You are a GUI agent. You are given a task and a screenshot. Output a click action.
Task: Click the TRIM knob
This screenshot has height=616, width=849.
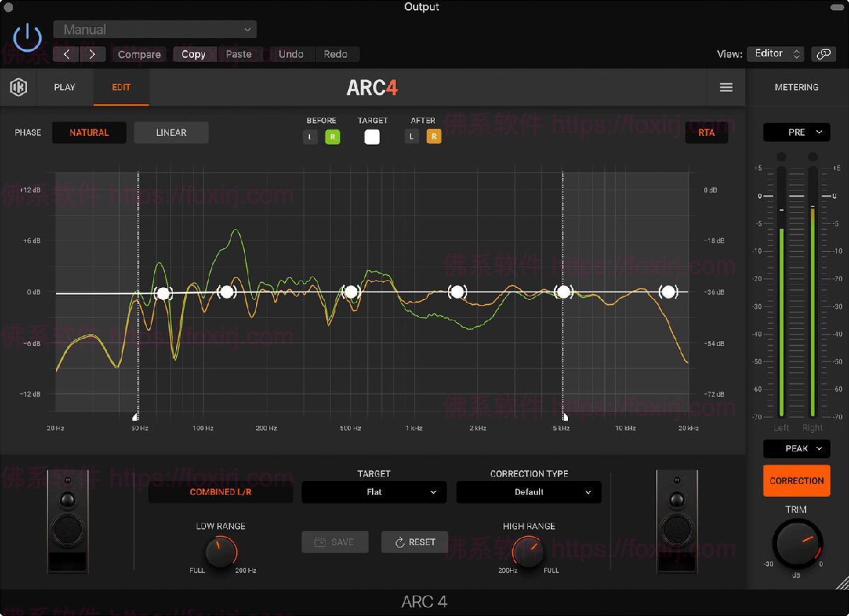point(797,543)
